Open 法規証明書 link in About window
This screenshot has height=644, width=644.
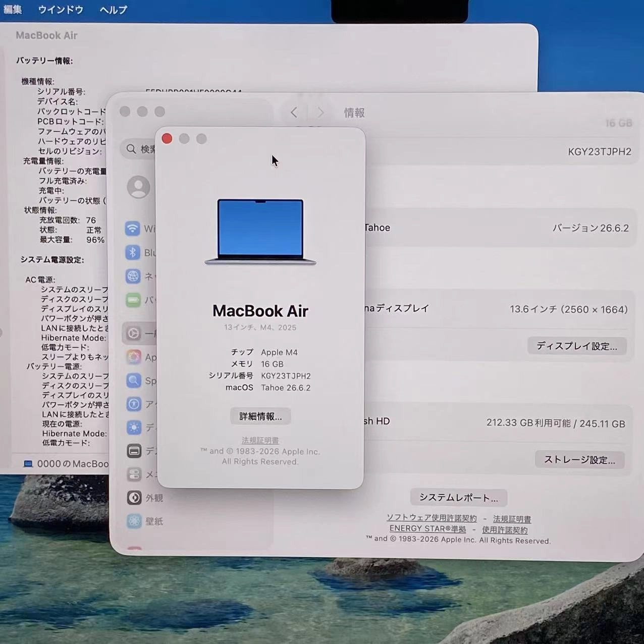click(x=260, y=441)
